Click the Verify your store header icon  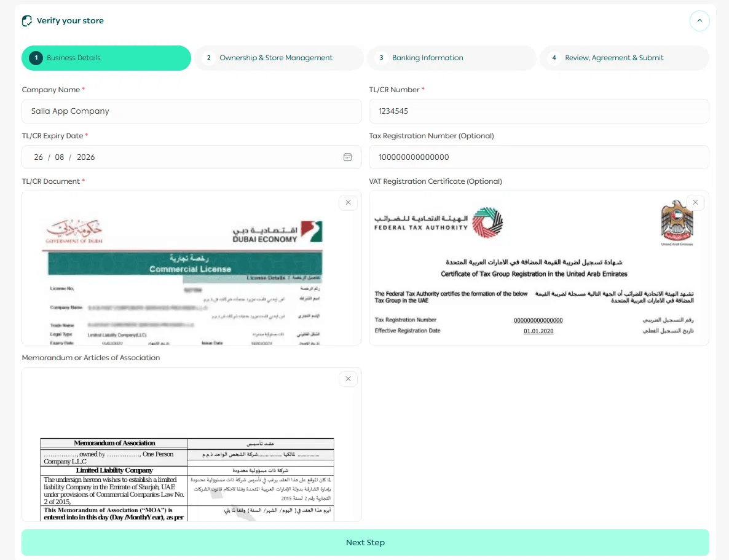point(27,20)
